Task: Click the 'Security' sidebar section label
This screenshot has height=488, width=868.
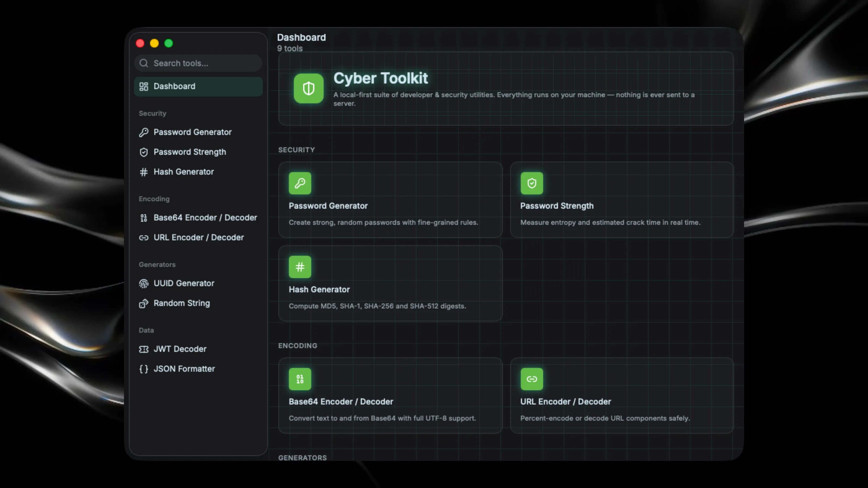Action: tap(153, 114)
